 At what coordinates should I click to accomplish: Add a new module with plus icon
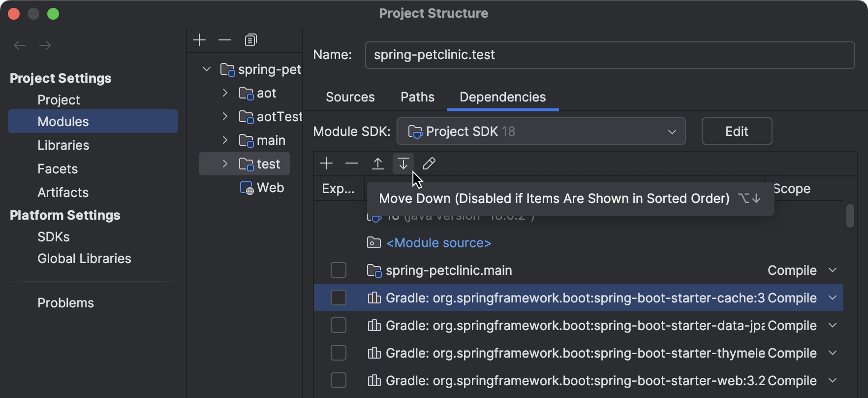point(199,40)
